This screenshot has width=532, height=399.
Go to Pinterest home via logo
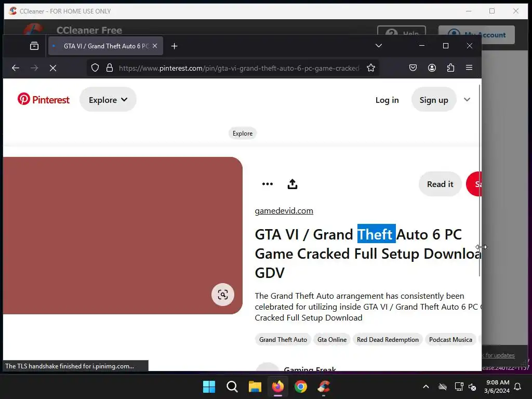[44, 99]
